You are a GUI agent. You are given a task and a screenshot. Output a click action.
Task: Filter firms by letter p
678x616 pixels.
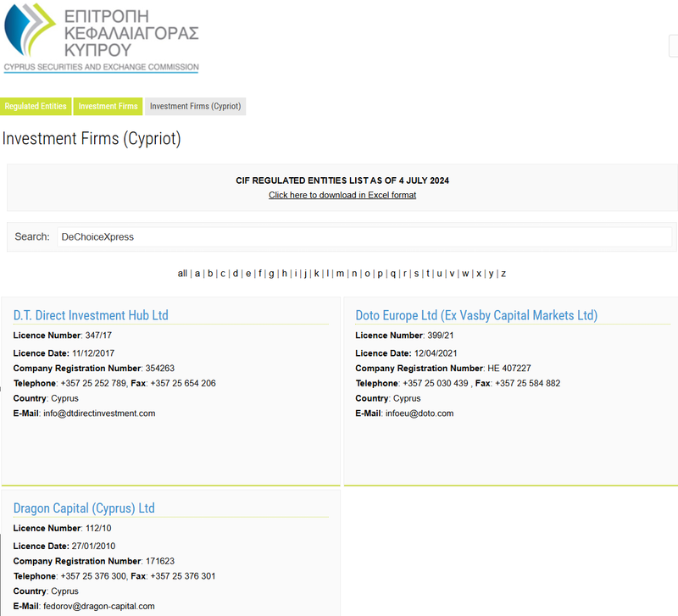coord(380,274)
